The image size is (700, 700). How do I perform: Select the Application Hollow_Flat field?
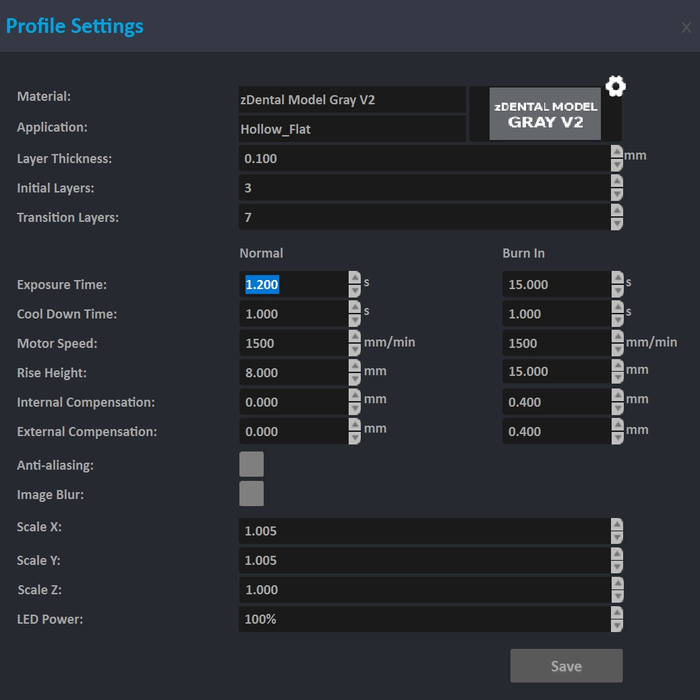pos(352,129)
